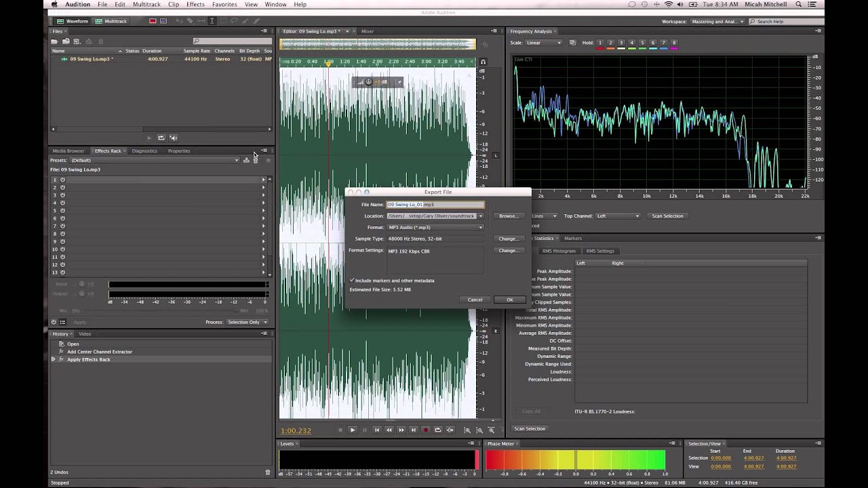The height and width of the screenshot is (488, 868).
Task: Select the Lasso Selection tool
Action: point(234,21)
